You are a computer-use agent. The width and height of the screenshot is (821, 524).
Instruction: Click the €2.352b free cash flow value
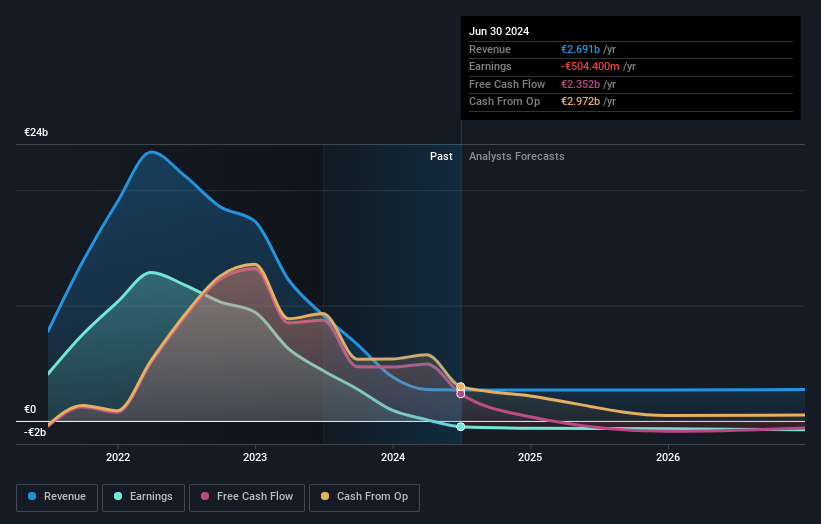click(581, 84)
